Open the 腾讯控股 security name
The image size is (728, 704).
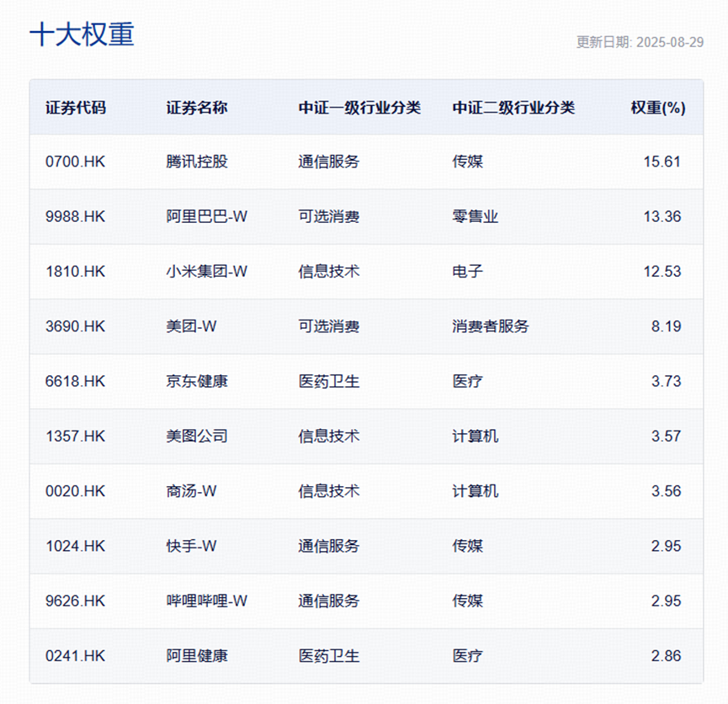pos(197,161)
